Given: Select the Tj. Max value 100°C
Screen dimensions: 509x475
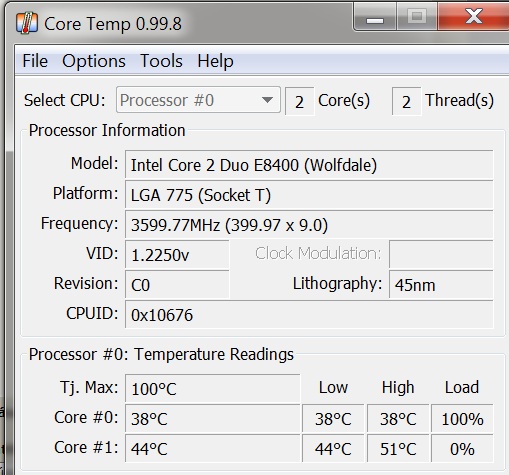Looking at the screenshot, I should point(213,388).
